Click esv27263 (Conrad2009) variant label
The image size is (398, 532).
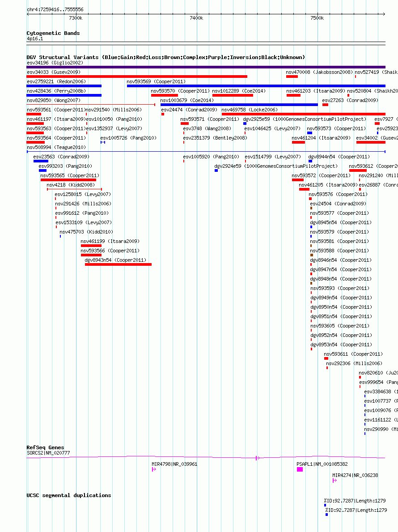350,100
